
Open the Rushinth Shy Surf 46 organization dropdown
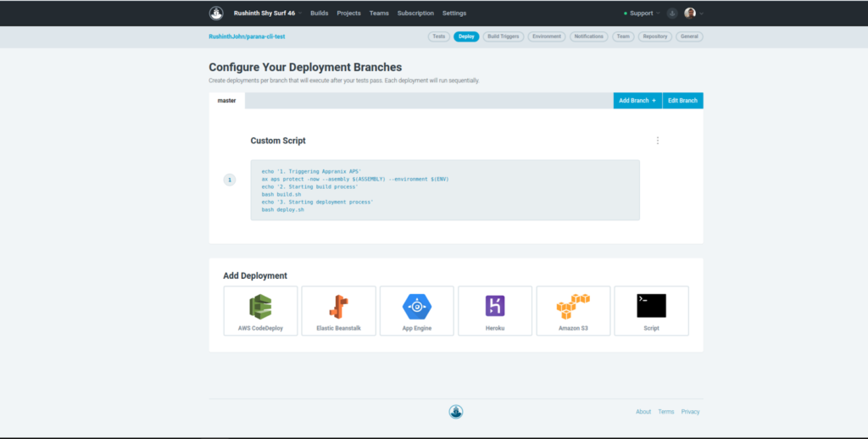[x=267, y=14]
